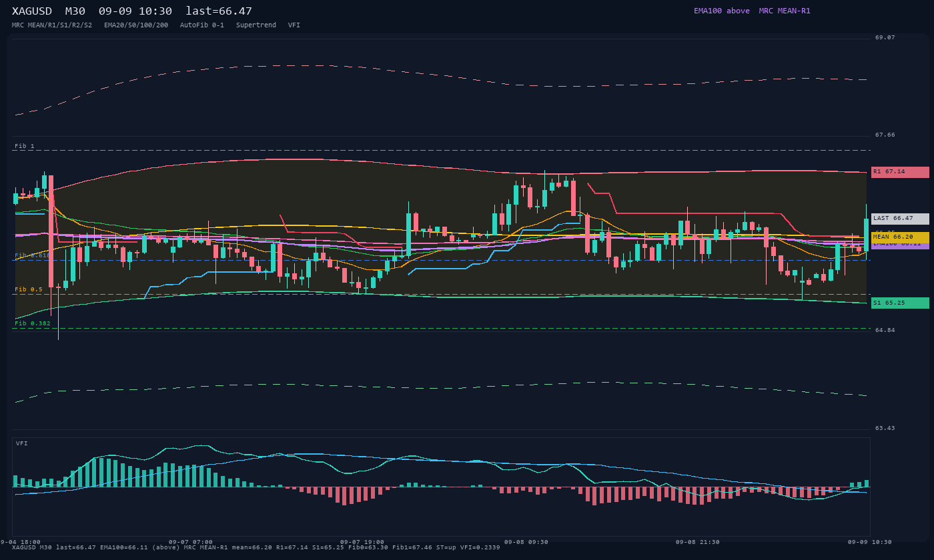The height and width of the screenshot is (560, 934).
Task: Click the XAGUSD symbol in the top title
Action: (x=32, y=11)
